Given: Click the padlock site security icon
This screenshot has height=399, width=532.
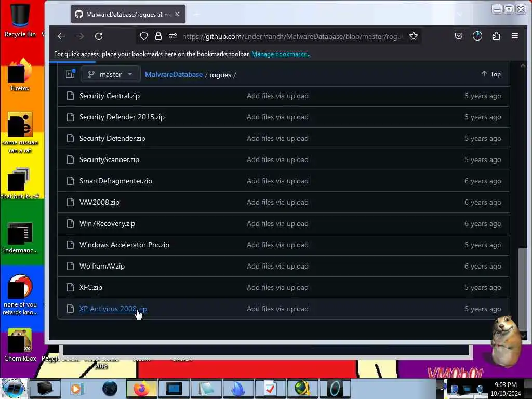Looking at the screenshot, I should pos(158,36).
